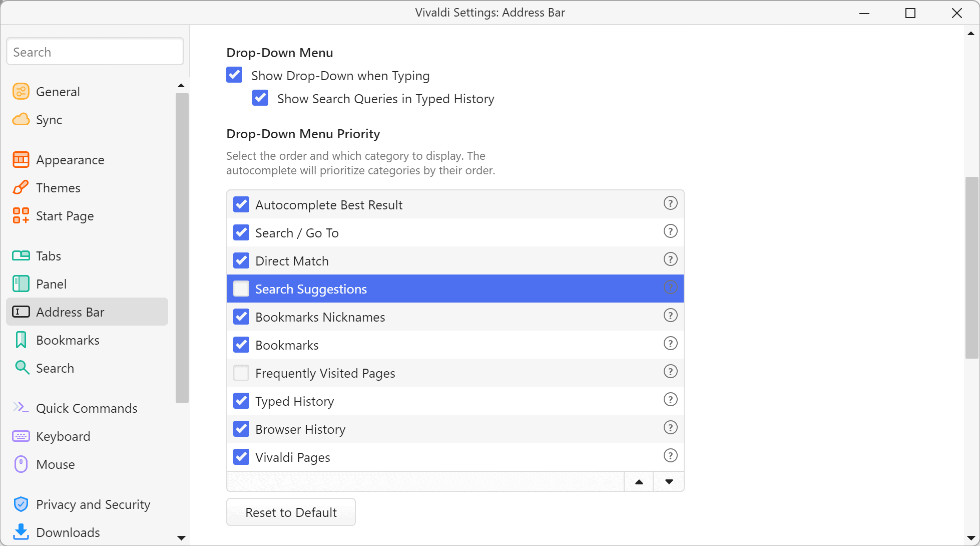Enable the Search Suggestions checkbox
The width and height of the screenshot is (980, 546).
point(241,289)
